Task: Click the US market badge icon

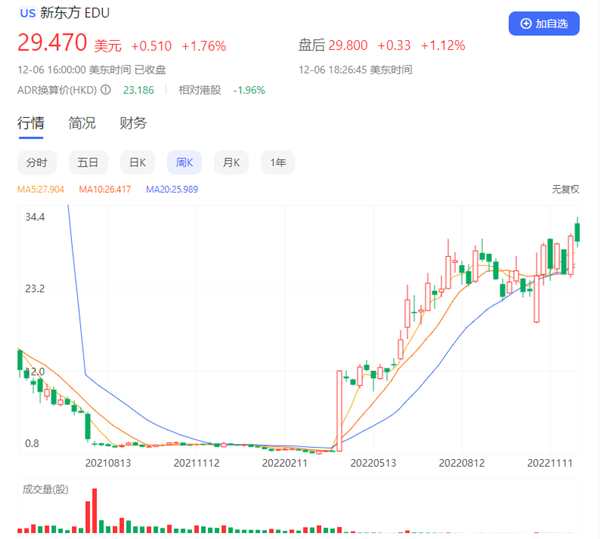Action: [x=28, y=13]
